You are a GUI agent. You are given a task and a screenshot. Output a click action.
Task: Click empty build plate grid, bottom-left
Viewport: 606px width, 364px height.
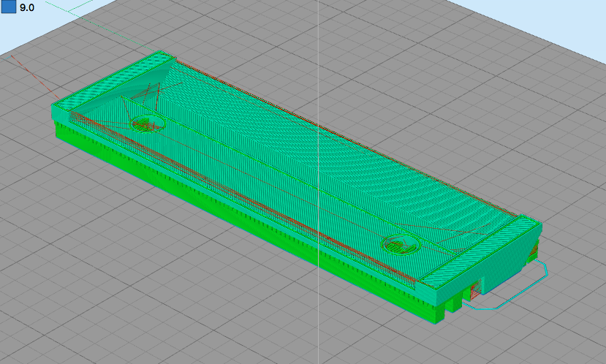point(88,292)
